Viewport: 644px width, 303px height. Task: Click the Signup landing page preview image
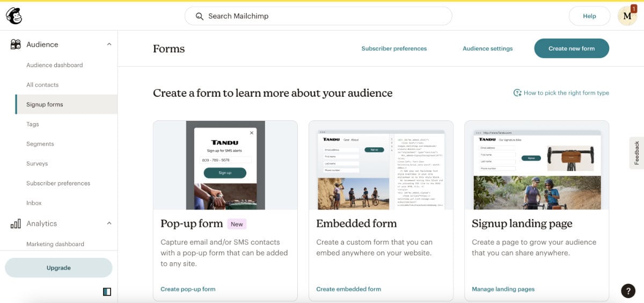(x=537, y=165)
